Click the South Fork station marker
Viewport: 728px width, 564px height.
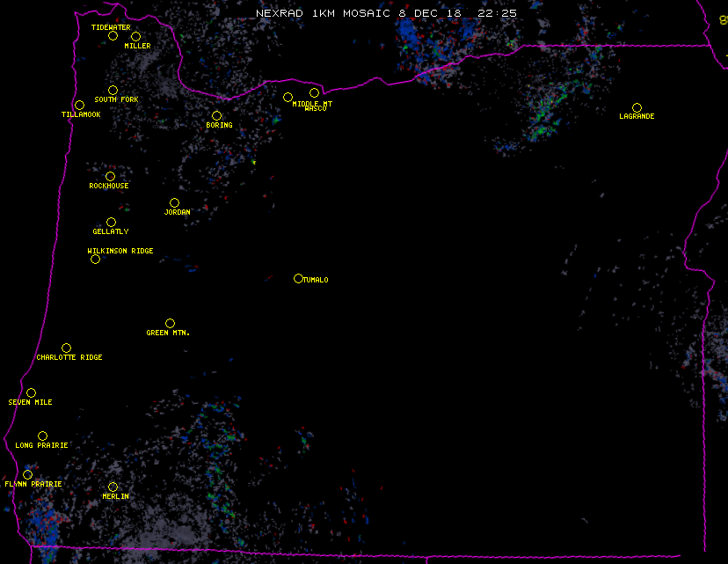click(113, 90)
